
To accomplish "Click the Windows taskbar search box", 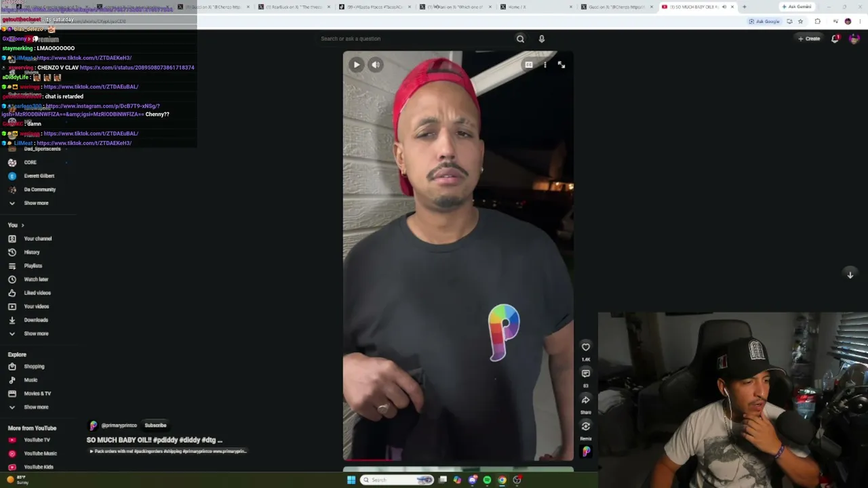I will pyautogui.click(x=397, y=480).
